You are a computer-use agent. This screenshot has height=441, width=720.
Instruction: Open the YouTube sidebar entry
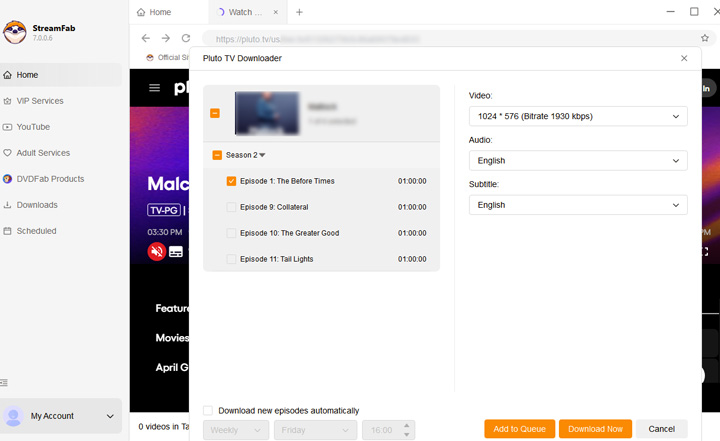pyautogui.click(x=61, y=127)
